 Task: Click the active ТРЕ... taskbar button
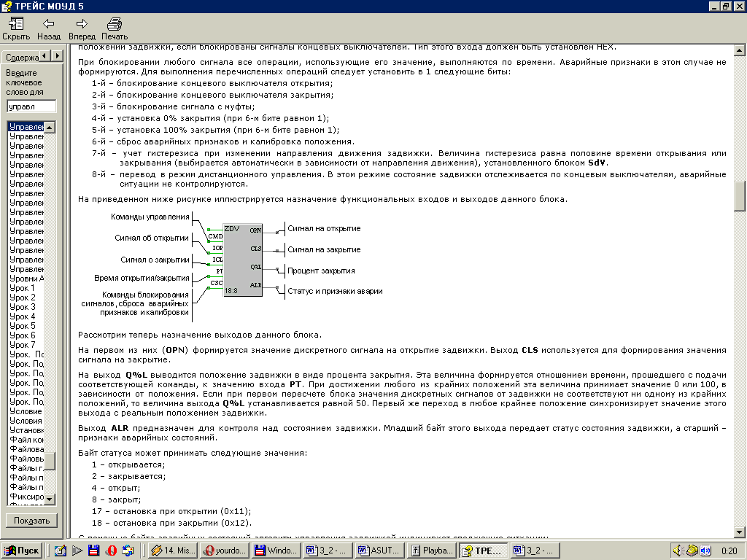click(x=484, y=551)
